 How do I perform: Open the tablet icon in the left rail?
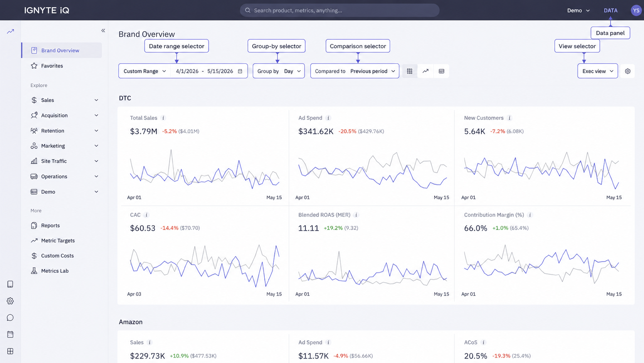point(10,284)
